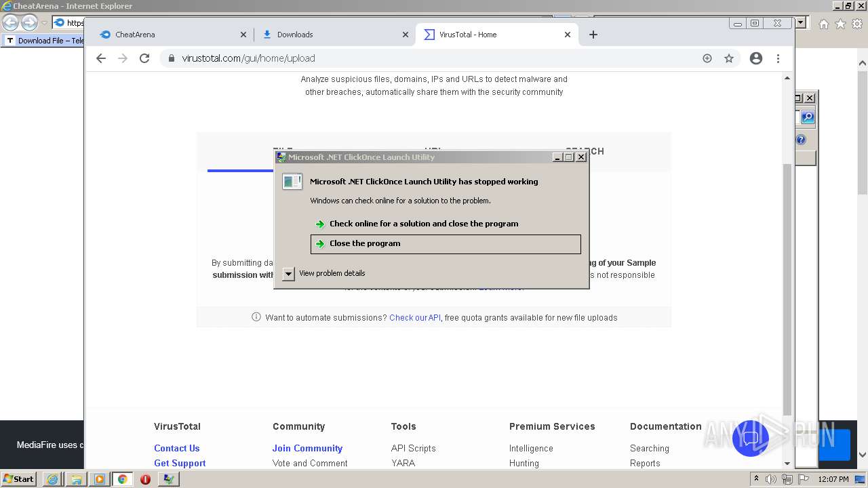Go back in Chrome
The image size is (868, 488).
(101, 58)
